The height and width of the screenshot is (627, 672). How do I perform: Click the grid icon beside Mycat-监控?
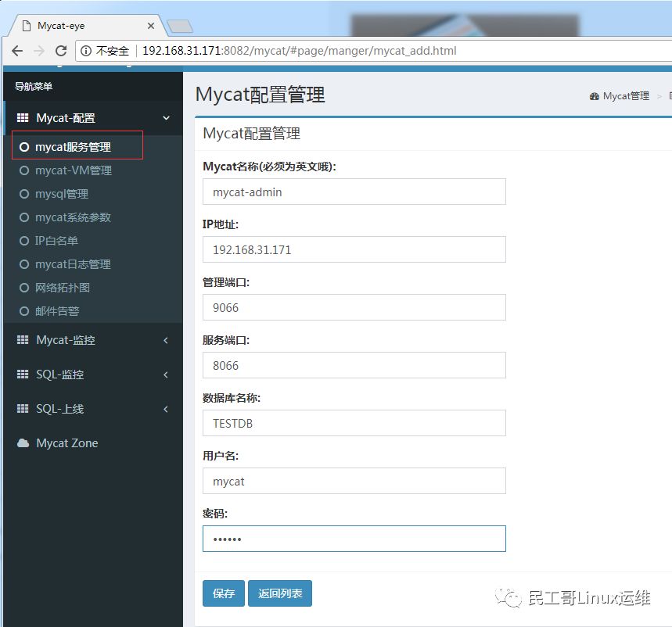pyautogui.click(x=22, y=340)
